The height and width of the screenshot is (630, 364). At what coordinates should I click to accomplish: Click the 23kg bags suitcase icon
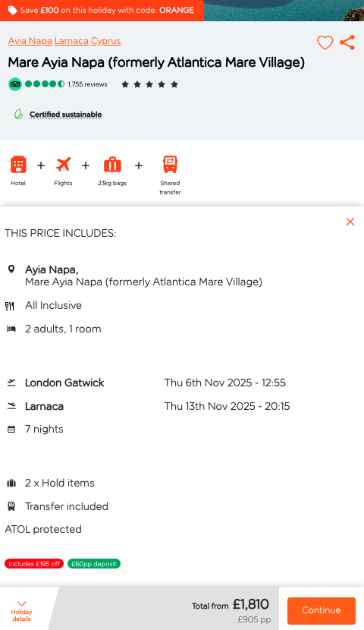point(112,164)
